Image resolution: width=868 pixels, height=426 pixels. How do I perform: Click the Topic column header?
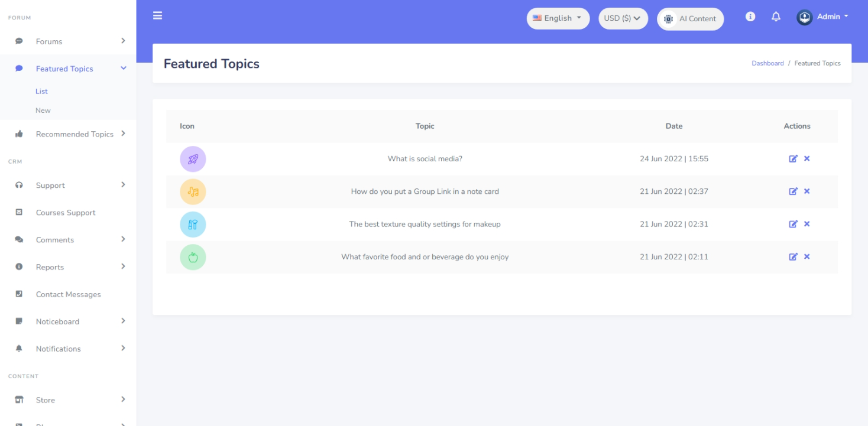pyautogui.click(x=425, y=126)
